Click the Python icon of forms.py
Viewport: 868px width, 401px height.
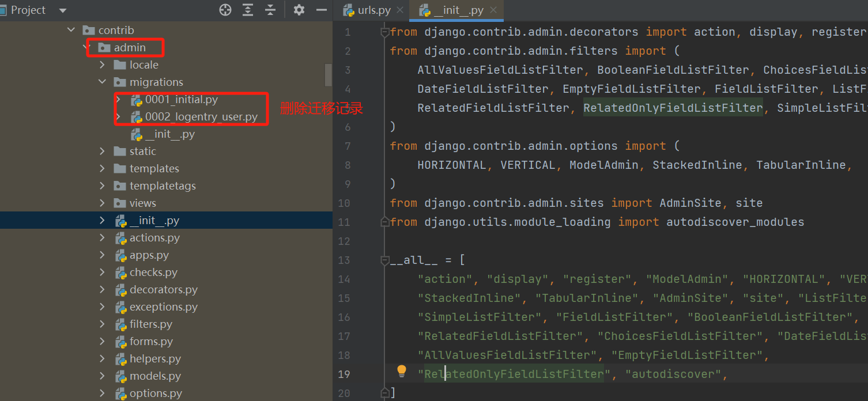pos(120,341)
